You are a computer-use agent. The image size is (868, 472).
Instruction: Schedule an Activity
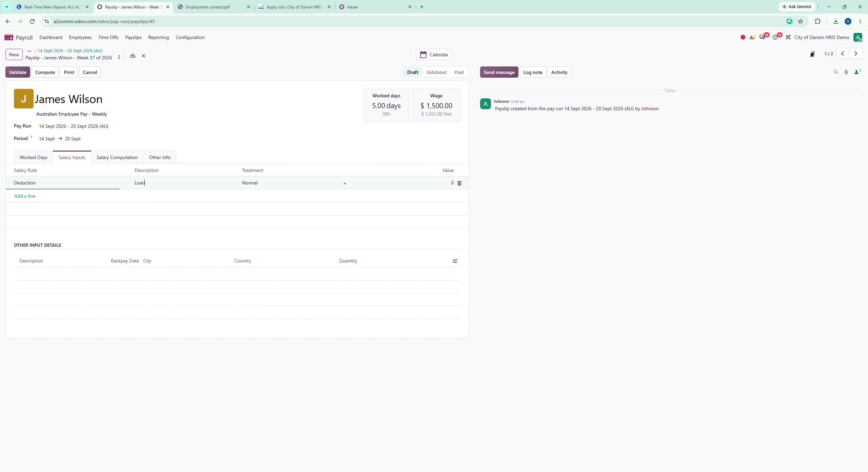click(559, 72)
